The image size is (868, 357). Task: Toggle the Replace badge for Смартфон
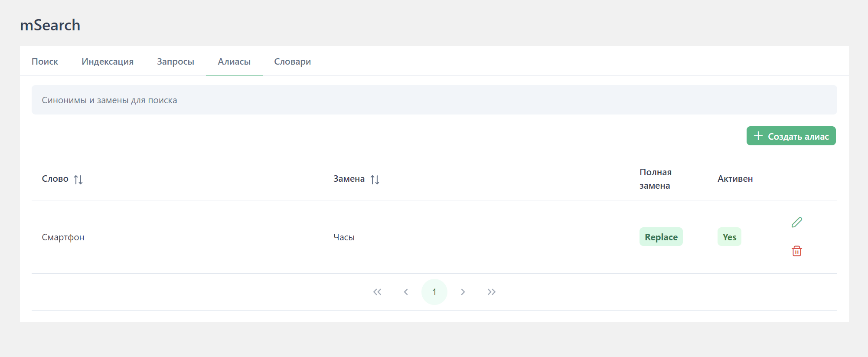pos(661,237)
